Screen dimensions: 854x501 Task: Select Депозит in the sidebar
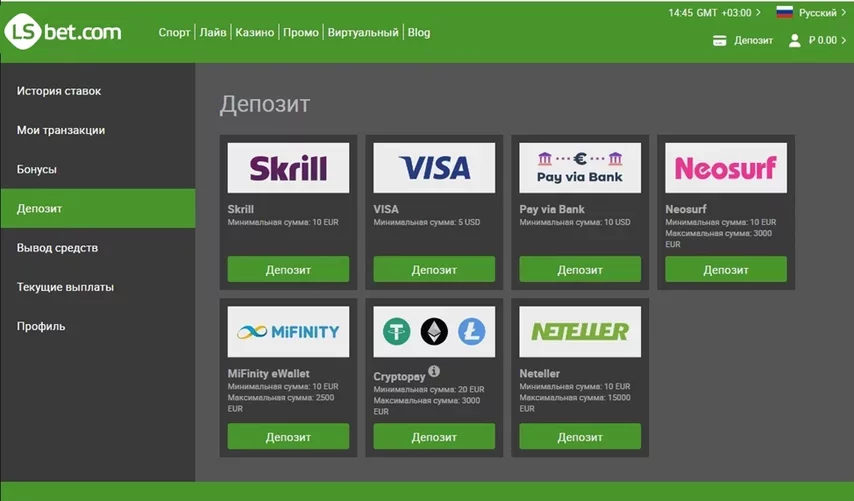[x=97, y=209]
